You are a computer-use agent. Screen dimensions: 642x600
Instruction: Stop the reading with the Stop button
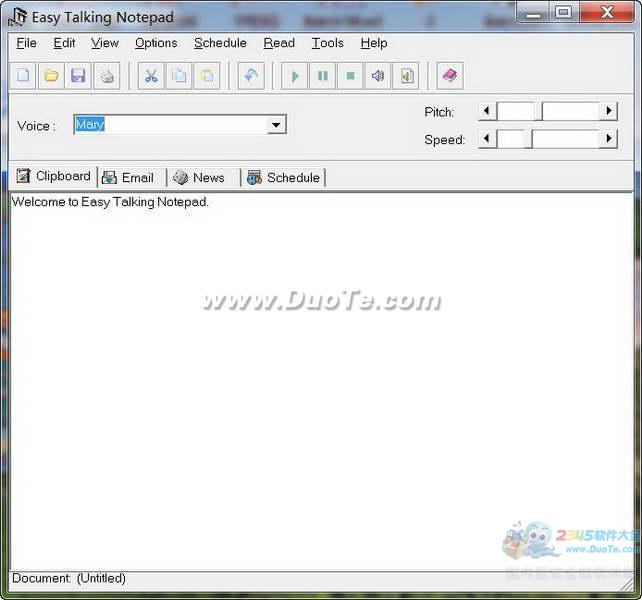[350, 76]
